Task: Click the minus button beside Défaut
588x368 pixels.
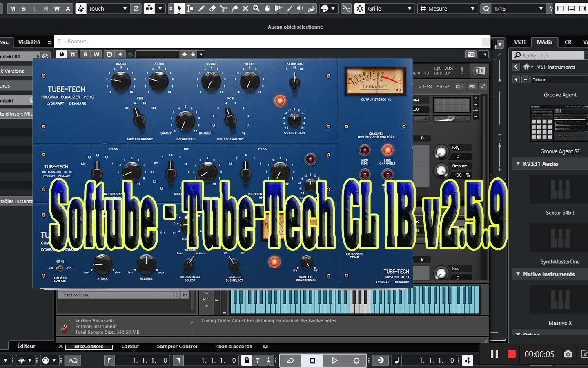Action: tap(526, 79)
